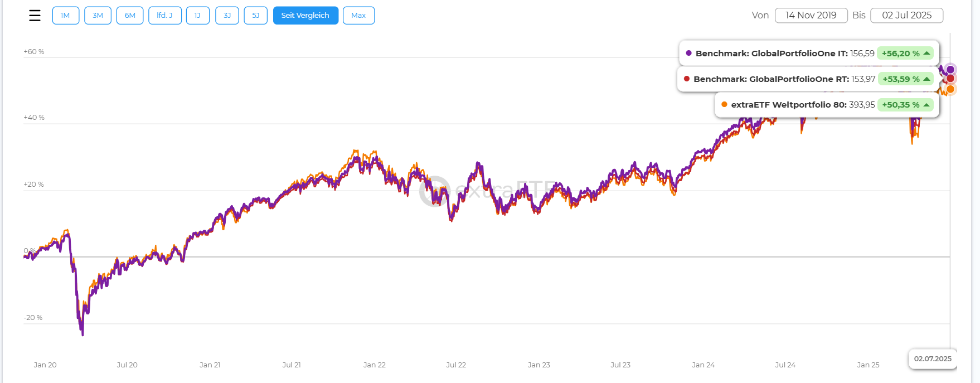Click the +56,20 % green arrow badge
This screenshot has height=383, width=980.
[x=905, y=54]
